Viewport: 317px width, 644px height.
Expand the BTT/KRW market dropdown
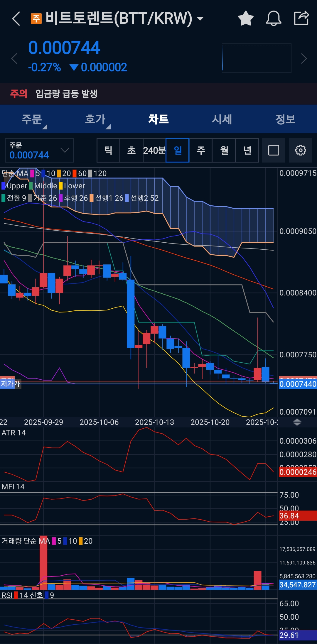click(200, 19)
